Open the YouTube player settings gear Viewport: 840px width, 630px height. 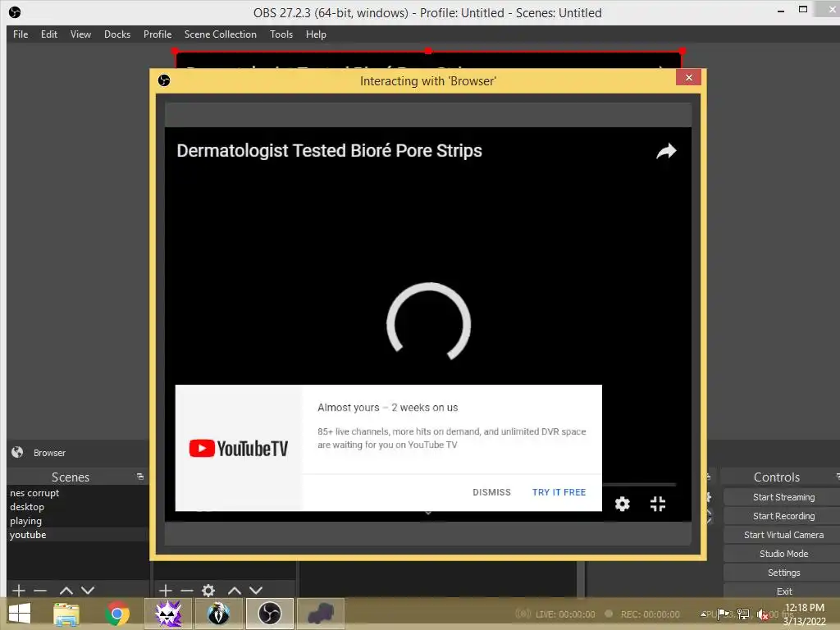622,504
